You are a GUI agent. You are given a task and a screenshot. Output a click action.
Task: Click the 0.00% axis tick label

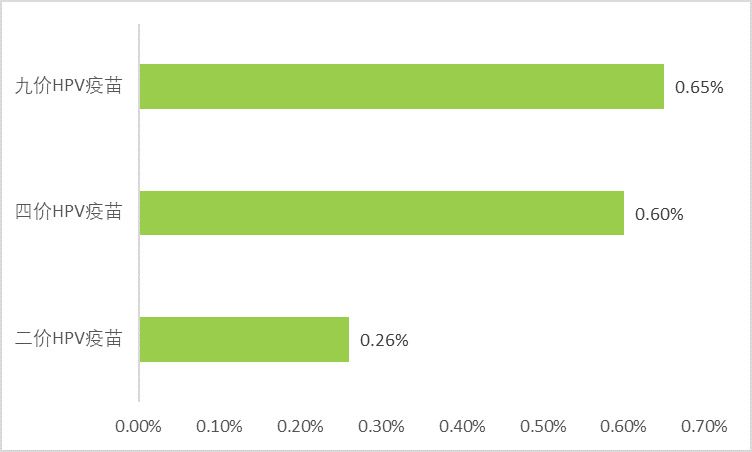click(139, 426)
